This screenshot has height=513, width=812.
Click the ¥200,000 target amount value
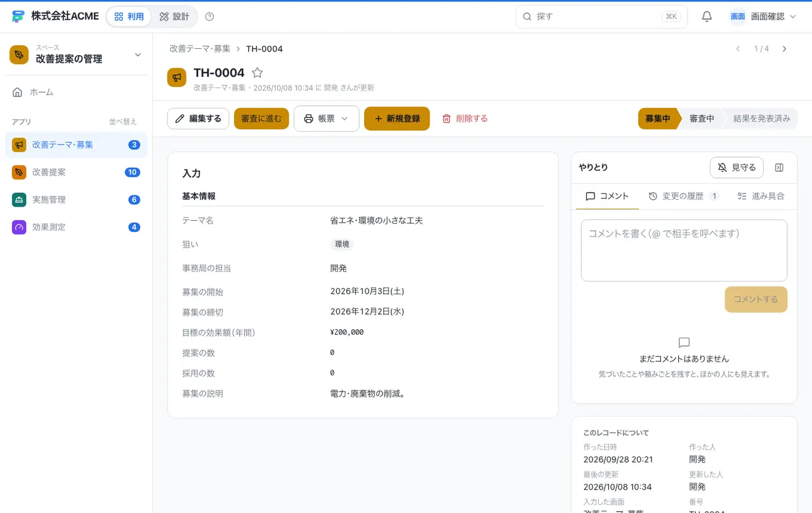click(x=347, y=332)
